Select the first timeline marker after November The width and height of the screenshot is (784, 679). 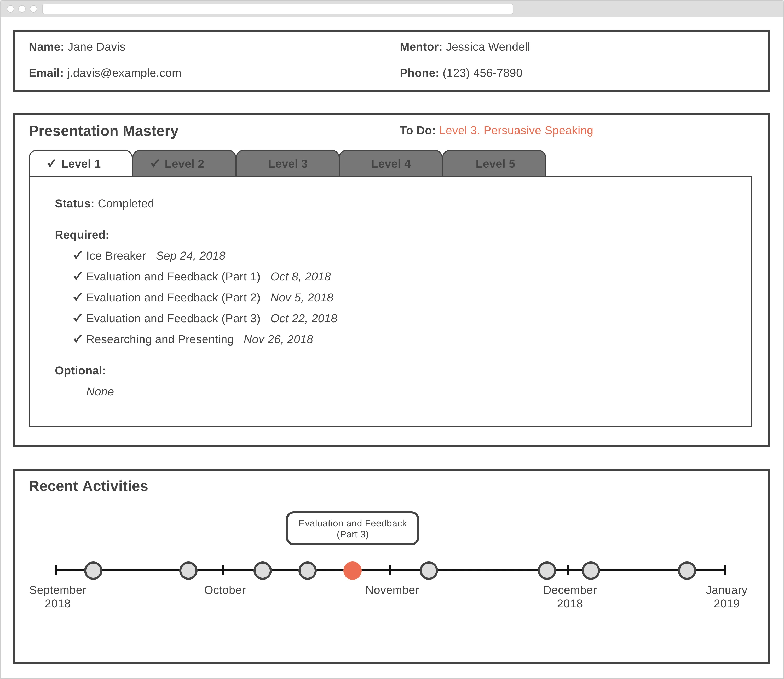click(429, 570)
